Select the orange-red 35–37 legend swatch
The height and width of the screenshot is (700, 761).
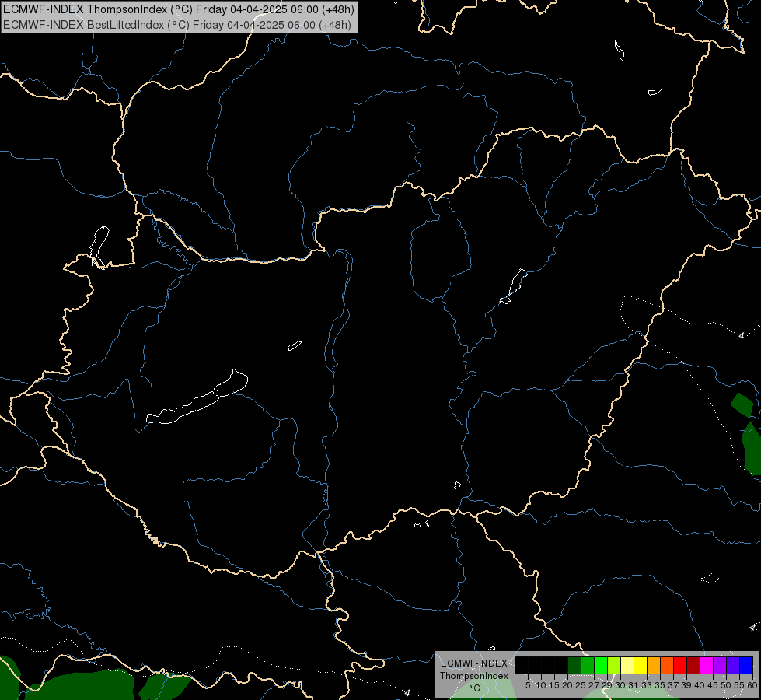point(667,665)
